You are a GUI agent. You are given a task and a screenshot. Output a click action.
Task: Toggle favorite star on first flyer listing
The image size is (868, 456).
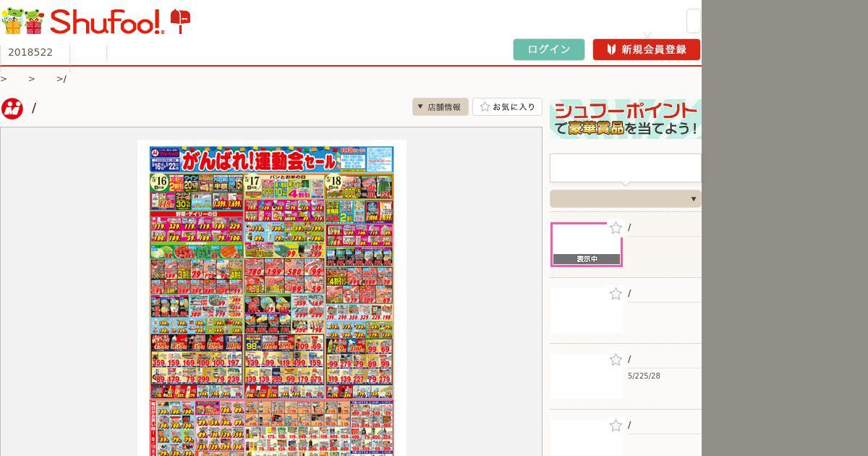(616, 228)
